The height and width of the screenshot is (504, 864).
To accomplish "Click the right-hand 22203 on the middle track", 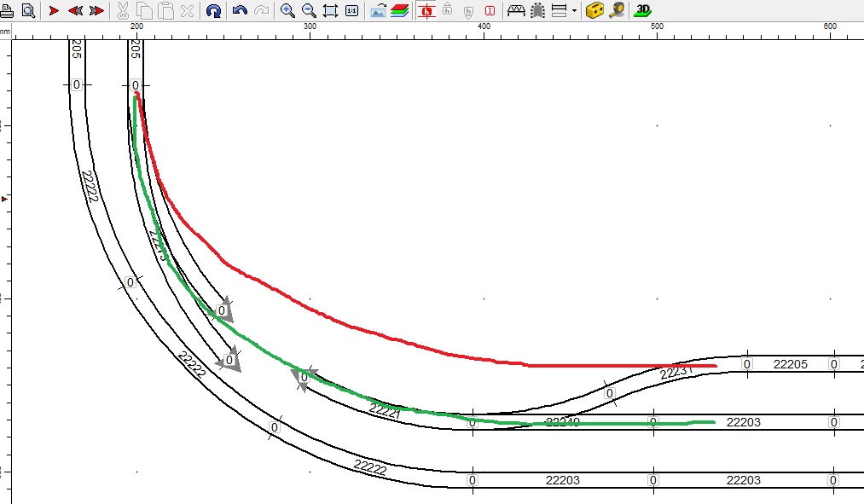I will (x=744, y=422).
